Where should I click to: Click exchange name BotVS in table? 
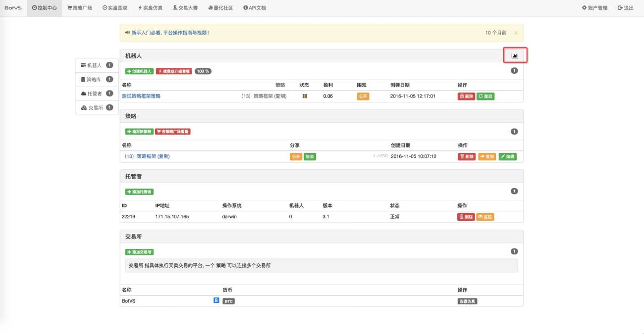tap(128, 300)
